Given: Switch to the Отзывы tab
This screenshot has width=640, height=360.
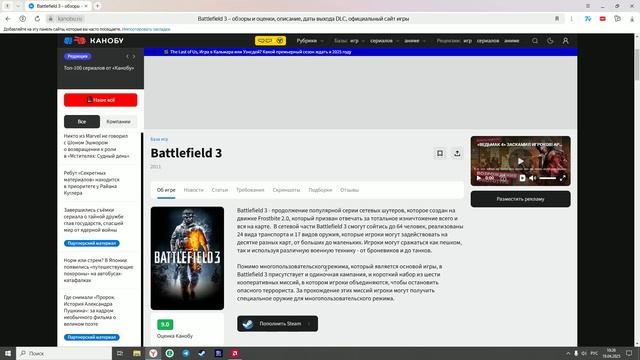Looking at the screenshot, I should [349, 190].
